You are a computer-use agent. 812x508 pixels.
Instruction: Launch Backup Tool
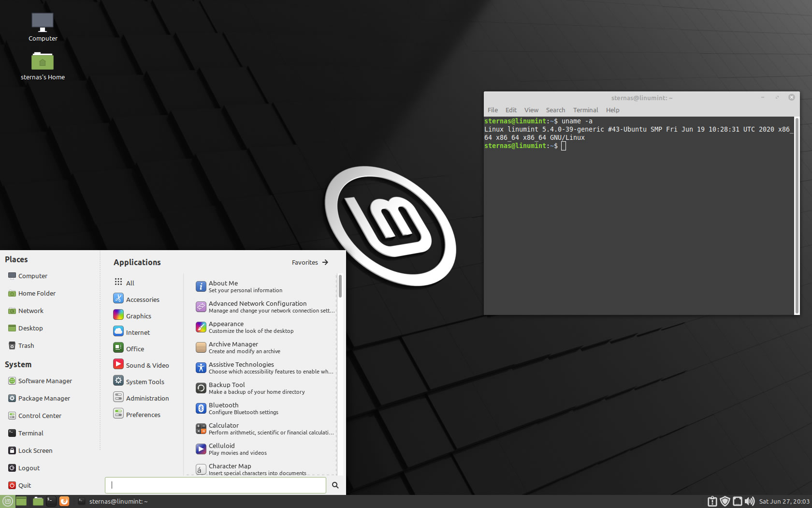[264, 388]
